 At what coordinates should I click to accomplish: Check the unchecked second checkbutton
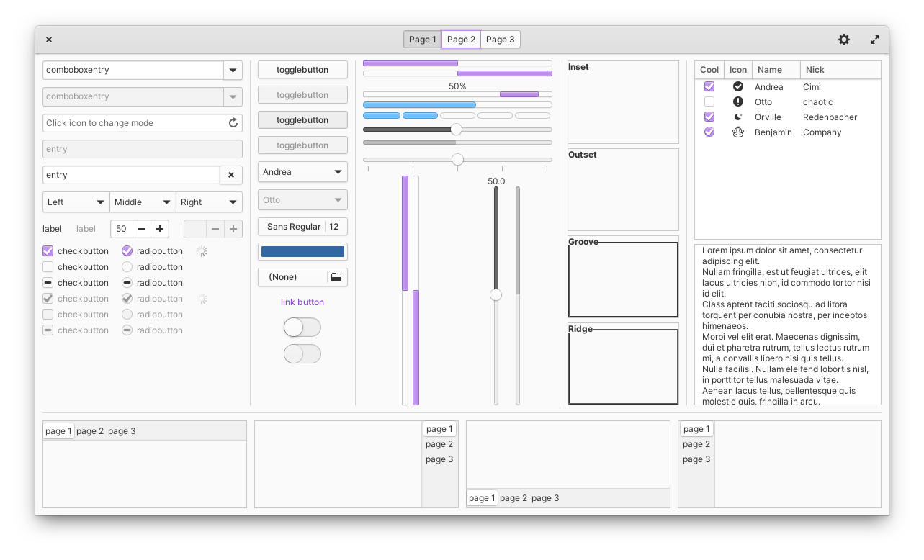48,267
